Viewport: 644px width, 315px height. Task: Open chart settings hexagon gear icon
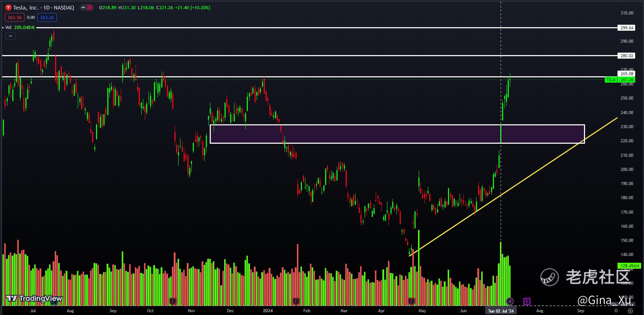(631, 311)
